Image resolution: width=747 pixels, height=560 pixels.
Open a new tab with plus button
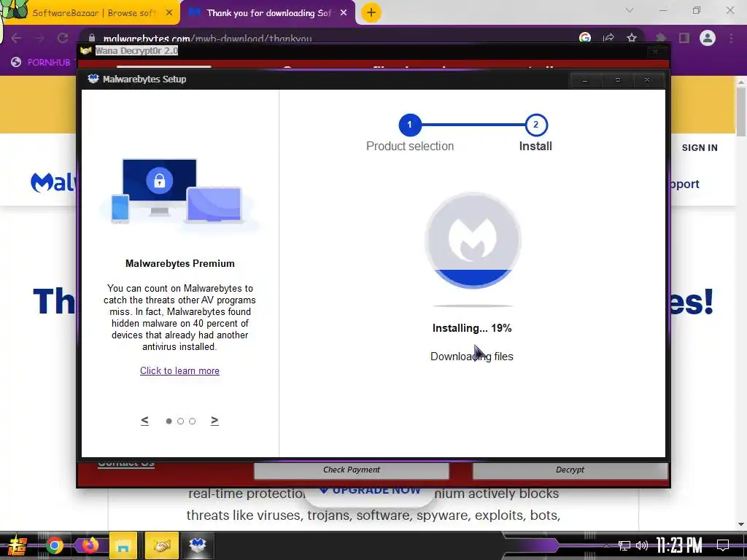[371, 12]
